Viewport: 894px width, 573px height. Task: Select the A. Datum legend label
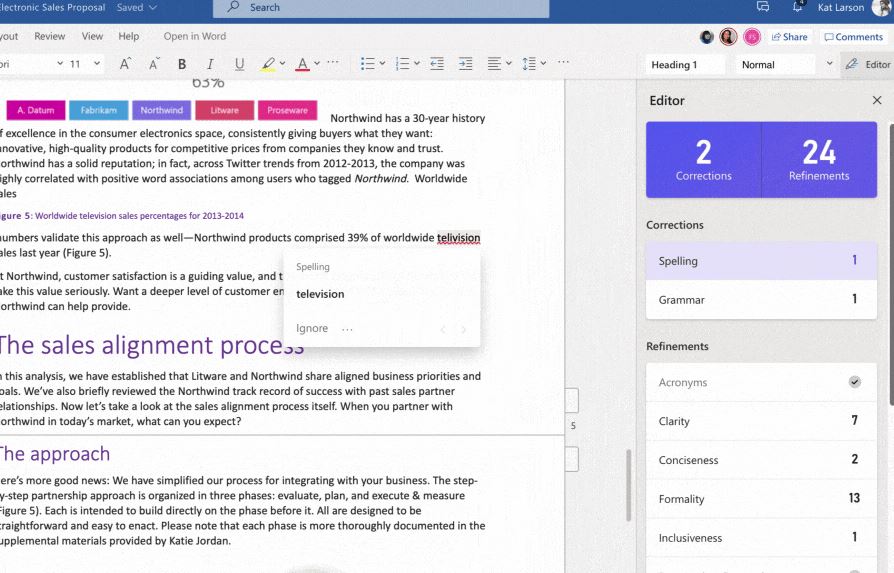point(36,110)
